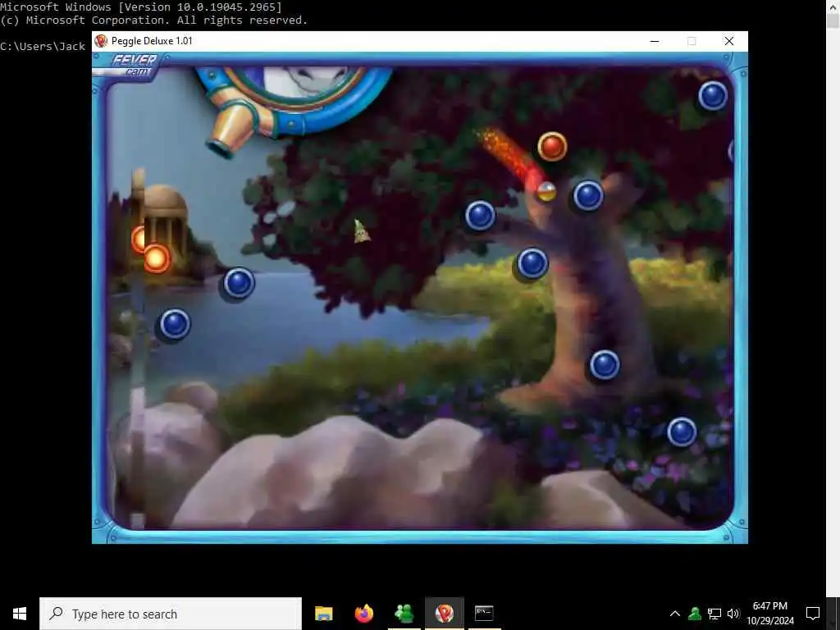Viewport: 840px width, 630px height.
Task: Open File Explorer from the taskbar
Action: [323, 614]
